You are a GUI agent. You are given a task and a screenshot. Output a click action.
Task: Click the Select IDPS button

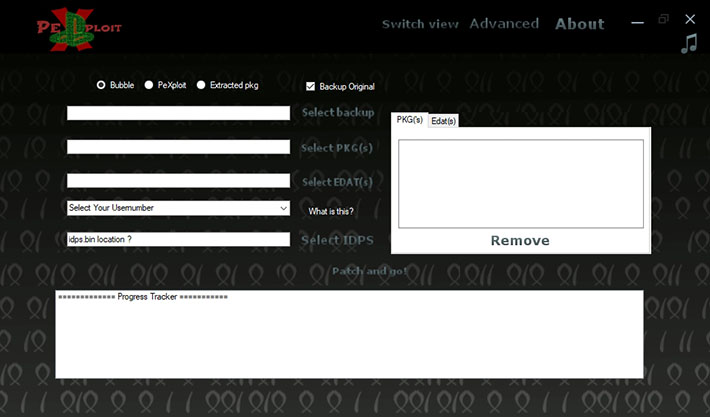click(337, 240)
